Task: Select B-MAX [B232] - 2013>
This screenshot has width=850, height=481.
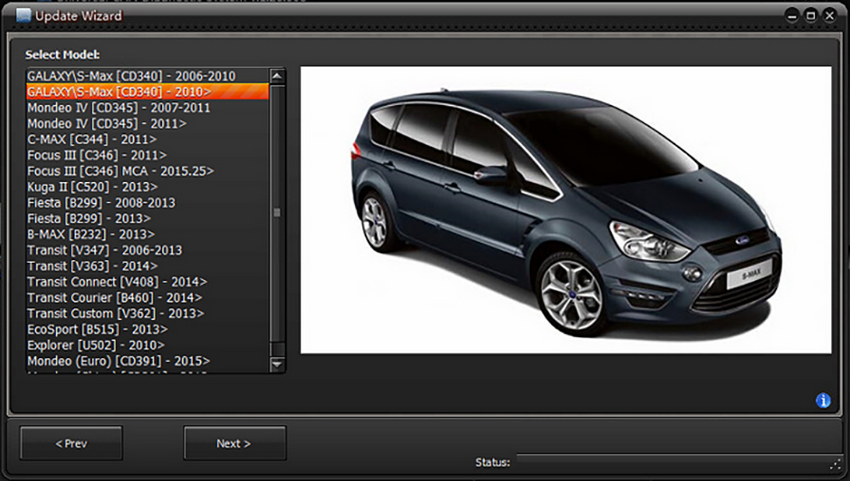Action: [147, 234]
